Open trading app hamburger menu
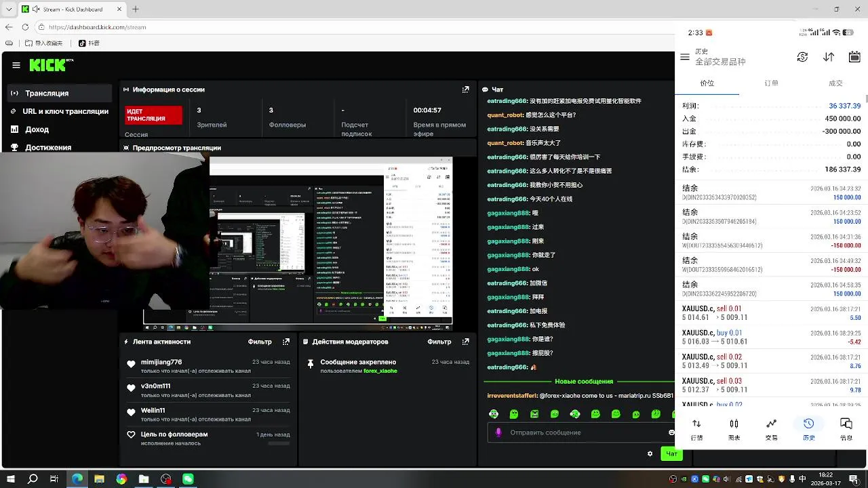Image resolution: width=868 pixels, height=488 pixels. [x=685, y=57]
